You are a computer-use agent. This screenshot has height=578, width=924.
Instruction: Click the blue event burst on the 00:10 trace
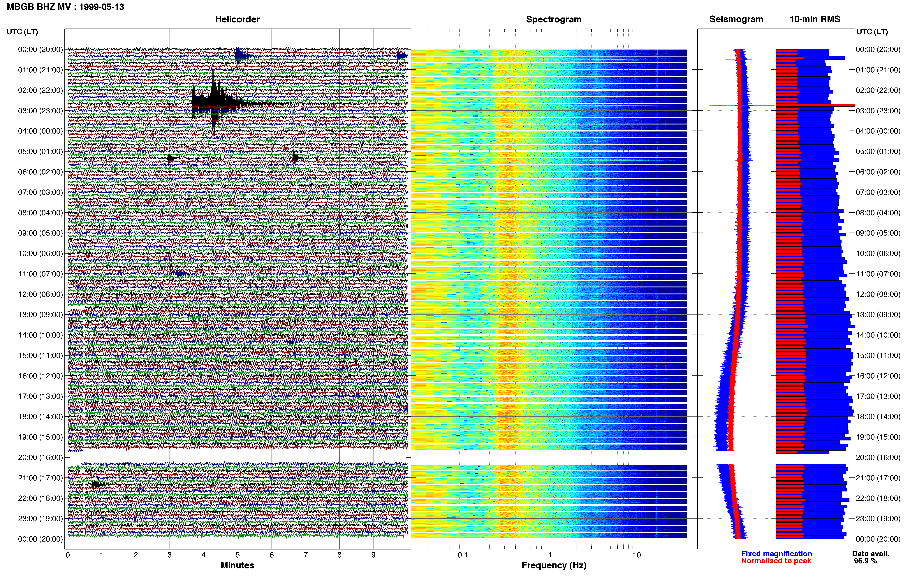pos(240,56)
